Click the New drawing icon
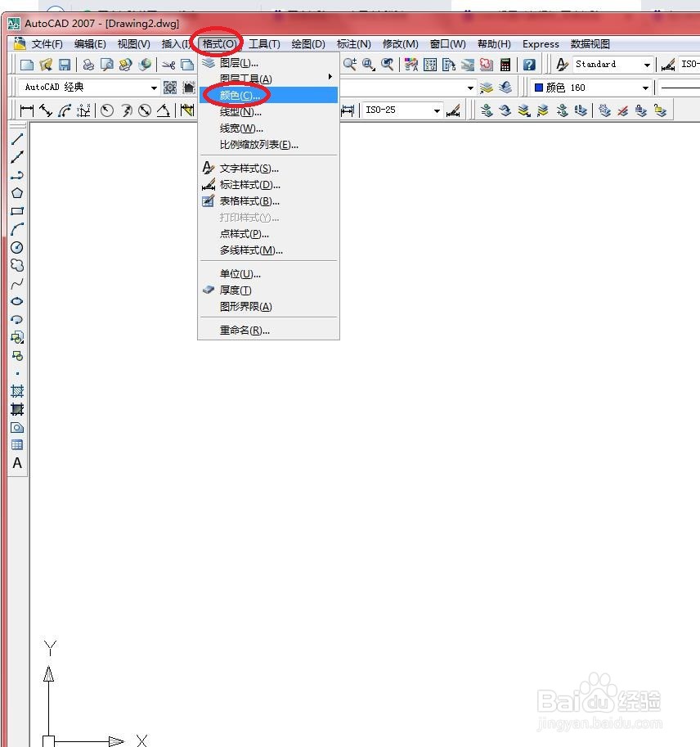The image size is (700, 747). (27, 65)
